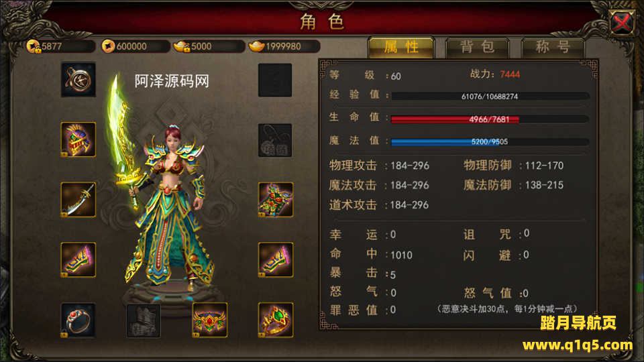
Task: Click the green gem ring slot
Action: coord(275,320)
